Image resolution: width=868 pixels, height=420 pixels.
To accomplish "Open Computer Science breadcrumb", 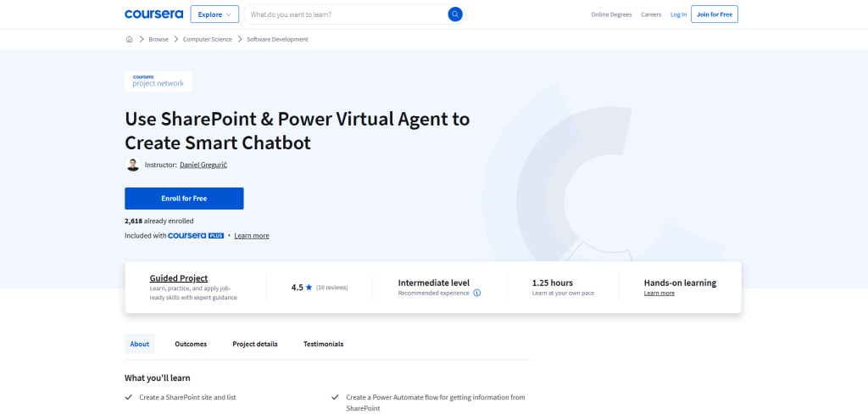I will pos(208,39).
